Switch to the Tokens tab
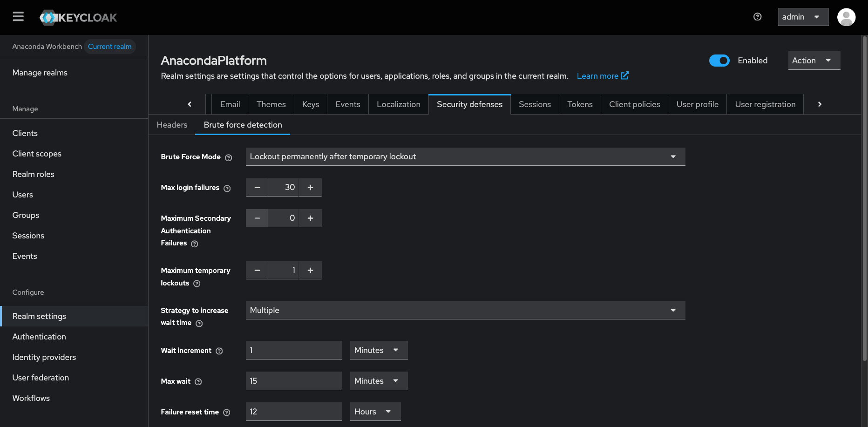868x427 pixels. [x=580, y=104]
